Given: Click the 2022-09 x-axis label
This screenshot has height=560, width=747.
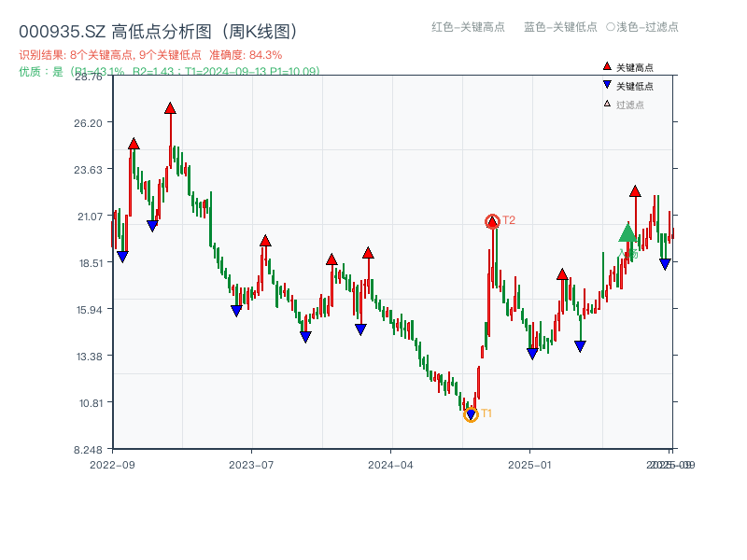Looking at the screenshot, I should point(112,465).
